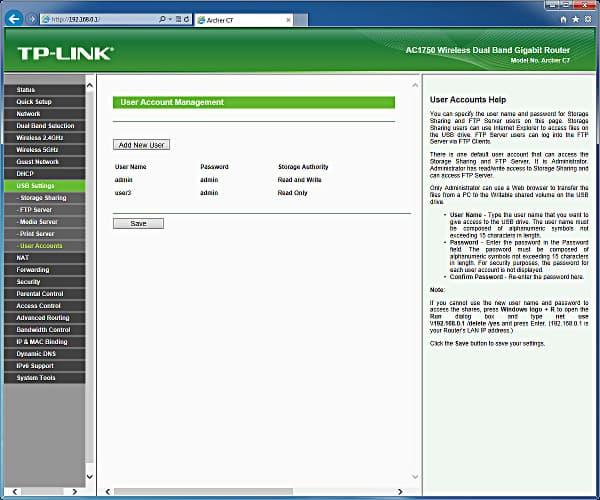600x500 pixels.
Task: Open the Advanced Routing menu item
Action: 45,318
